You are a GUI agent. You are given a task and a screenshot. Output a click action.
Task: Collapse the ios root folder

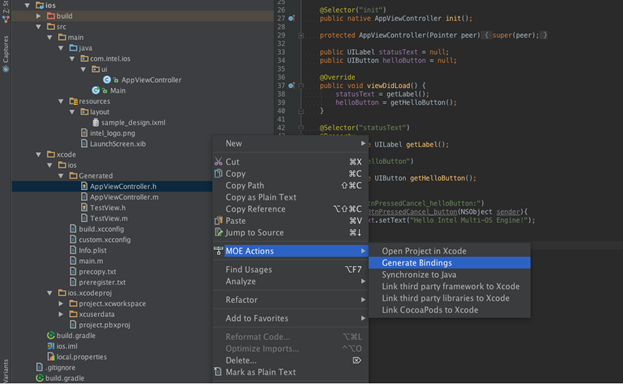tap(27, 5)
